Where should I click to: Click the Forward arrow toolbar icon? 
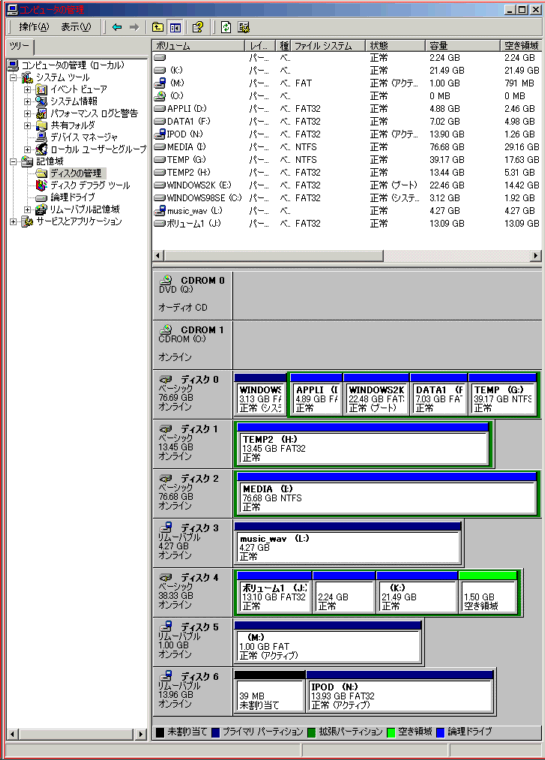[134, 27]
